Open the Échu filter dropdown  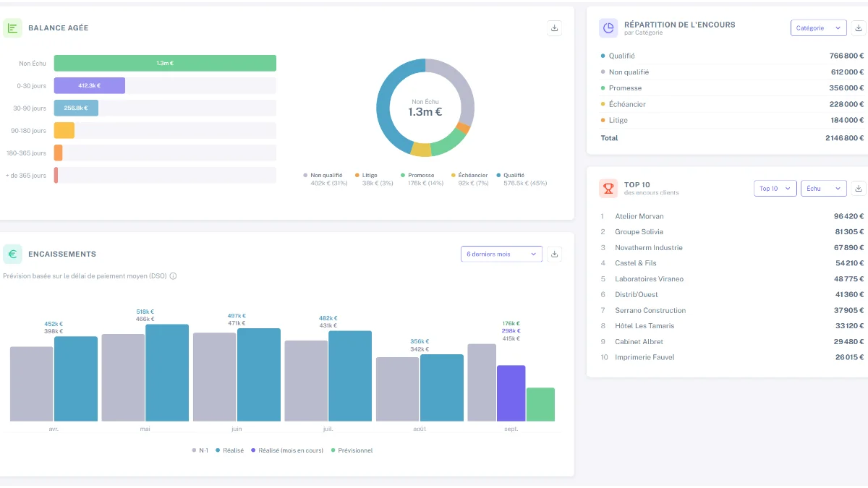(x=823, y=189)
